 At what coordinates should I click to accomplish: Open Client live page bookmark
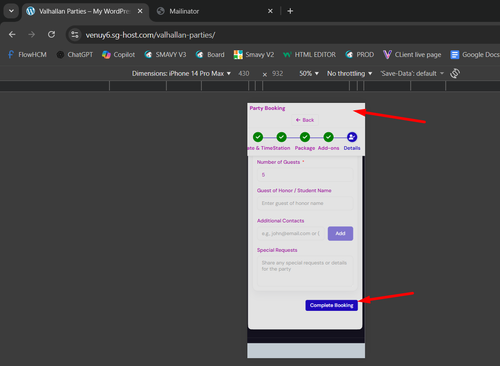coord(412,55)
